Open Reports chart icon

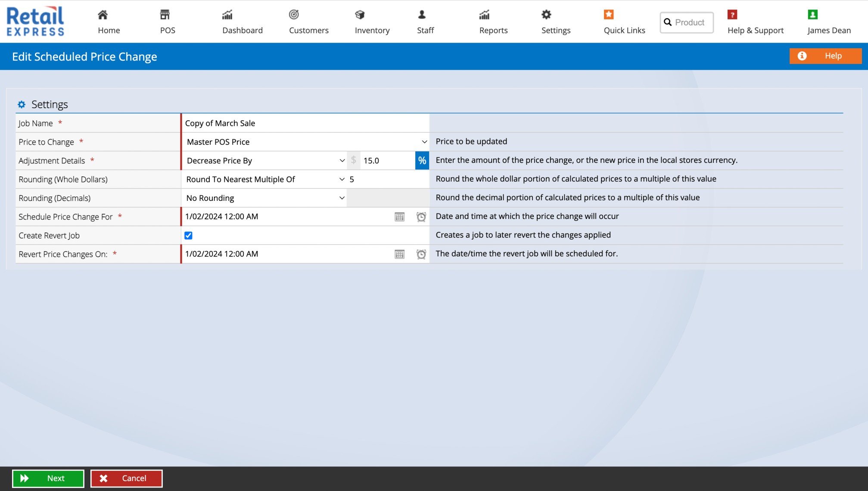click(x=484, y=15)
